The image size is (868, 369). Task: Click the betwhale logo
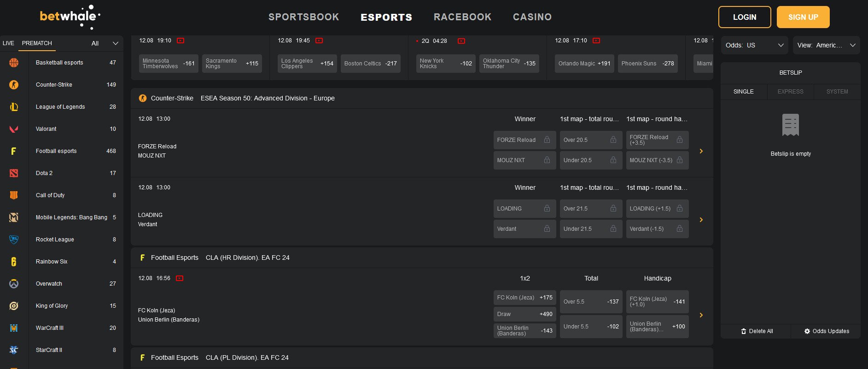coord(70,17)
